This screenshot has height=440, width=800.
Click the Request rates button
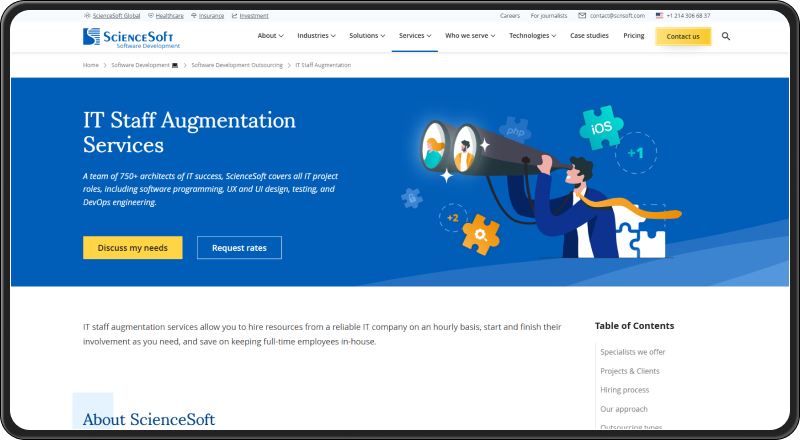239,248
